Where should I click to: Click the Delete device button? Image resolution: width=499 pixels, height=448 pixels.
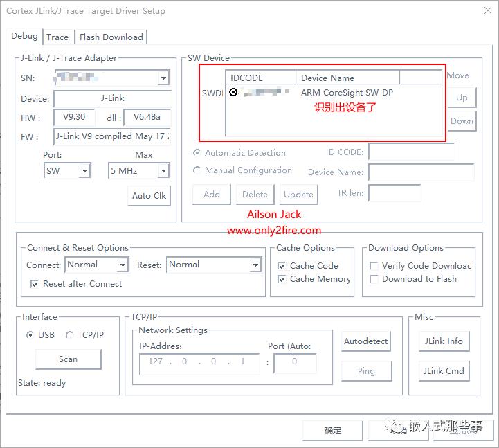[x=255, y=195]
